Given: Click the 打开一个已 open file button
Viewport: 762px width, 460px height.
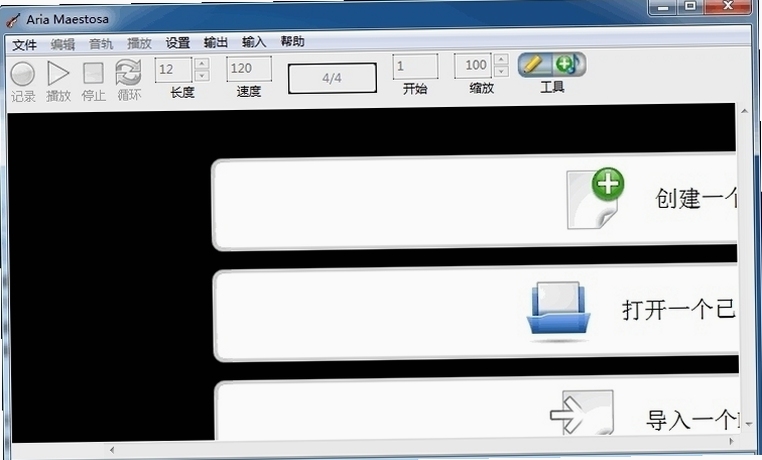Looking at the screenshot, I should point(476,313).
